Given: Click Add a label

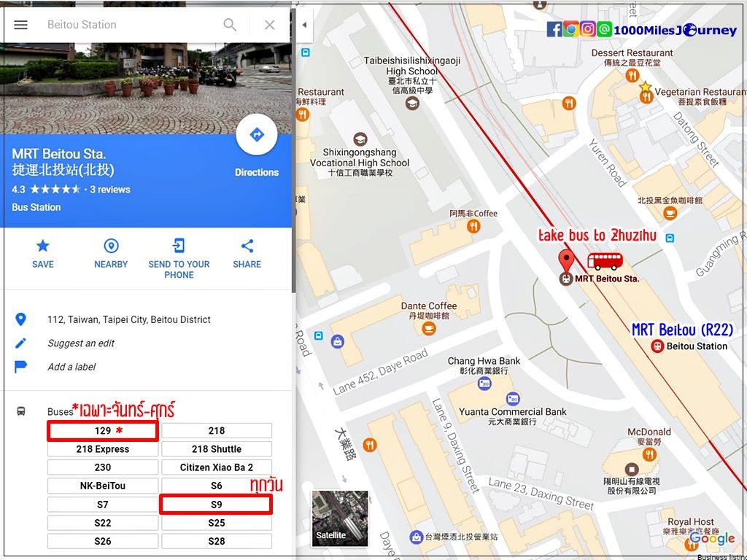Looking at the screenshot, I should click(x=71, y=367).
